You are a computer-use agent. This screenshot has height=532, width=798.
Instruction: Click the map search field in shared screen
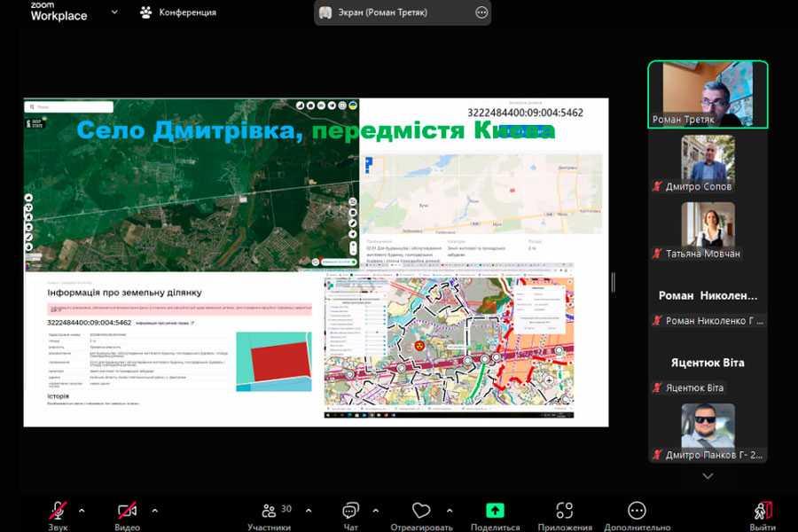coord(68,107)
